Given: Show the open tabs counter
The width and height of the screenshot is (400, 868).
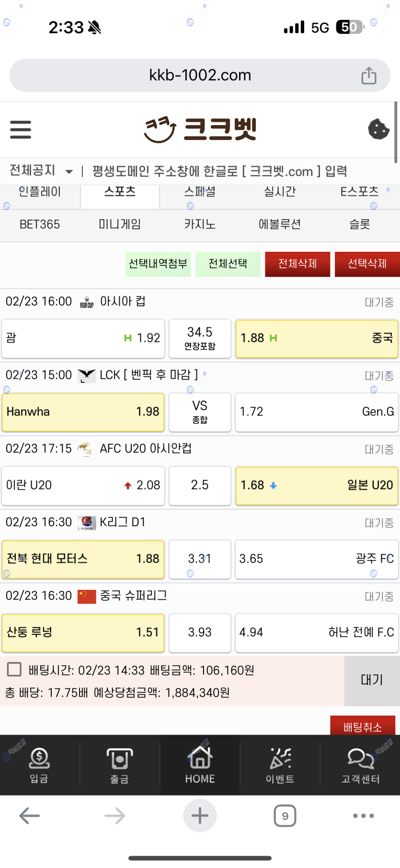Looking at the screenshot, I should point(285,816).
